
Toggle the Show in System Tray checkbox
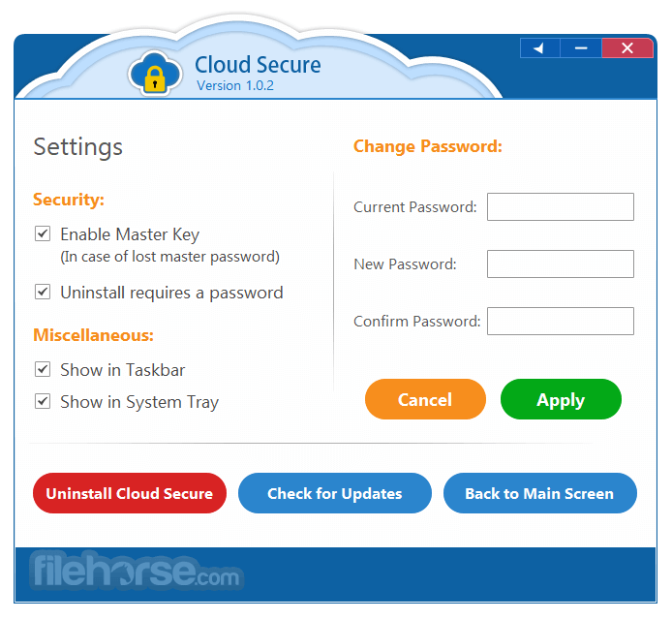(x=43, y=401)
